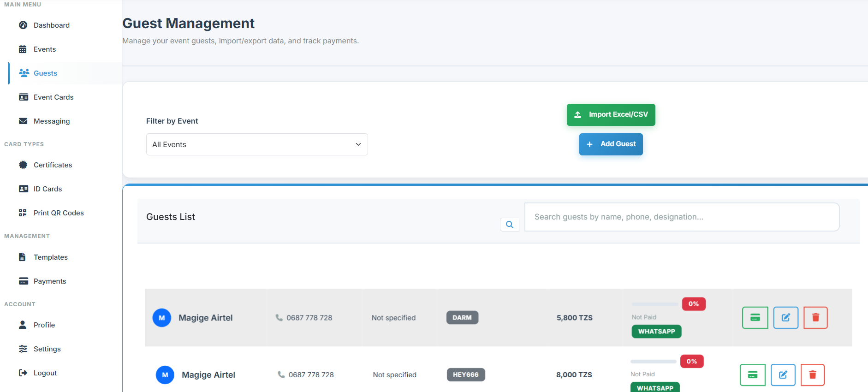Image resolution: width=868 pixels, height=392 pixels.
Task: Click the 8,000 TZS amount
Action: (574, 375)
